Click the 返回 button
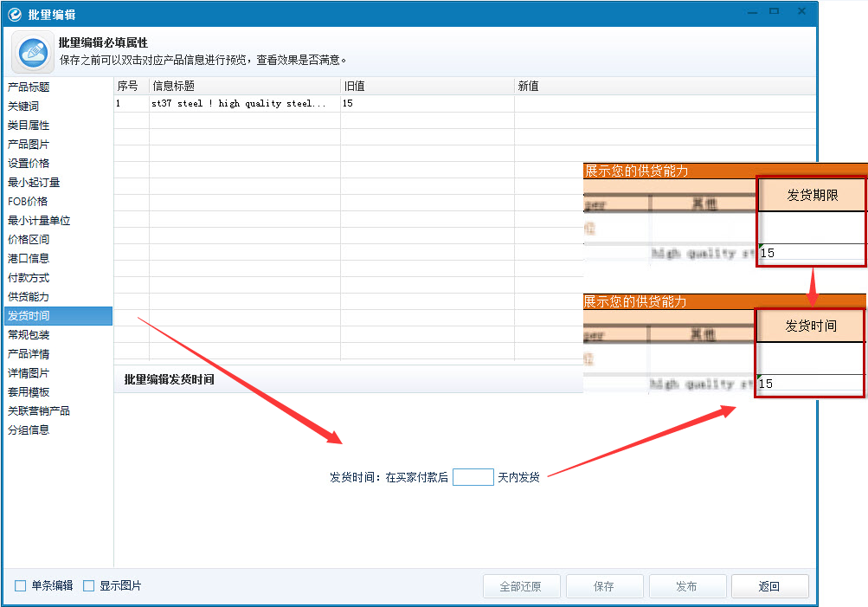868x607 pixels. pyautogui.click(x=769, y=586)
